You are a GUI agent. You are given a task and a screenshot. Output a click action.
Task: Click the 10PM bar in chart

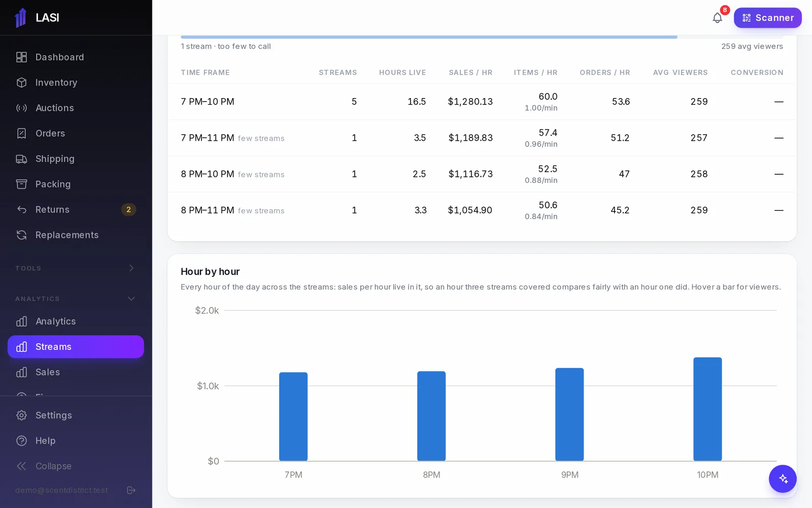pos(707,409)
